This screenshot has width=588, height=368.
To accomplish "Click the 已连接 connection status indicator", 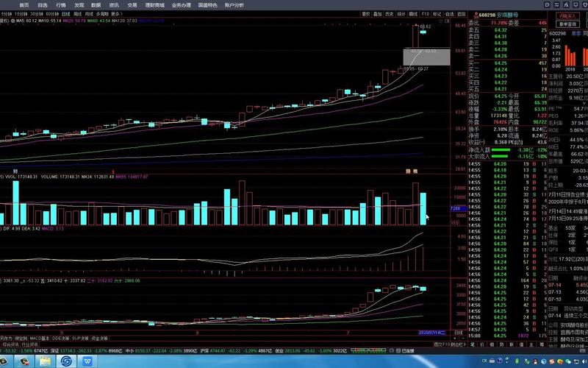I will pyautogui.click(x=405, y=351).
